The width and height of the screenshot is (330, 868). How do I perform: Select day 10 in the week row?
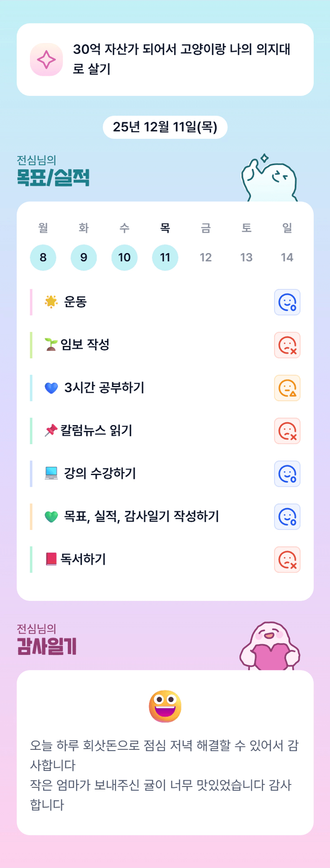[x=124, y=257]
